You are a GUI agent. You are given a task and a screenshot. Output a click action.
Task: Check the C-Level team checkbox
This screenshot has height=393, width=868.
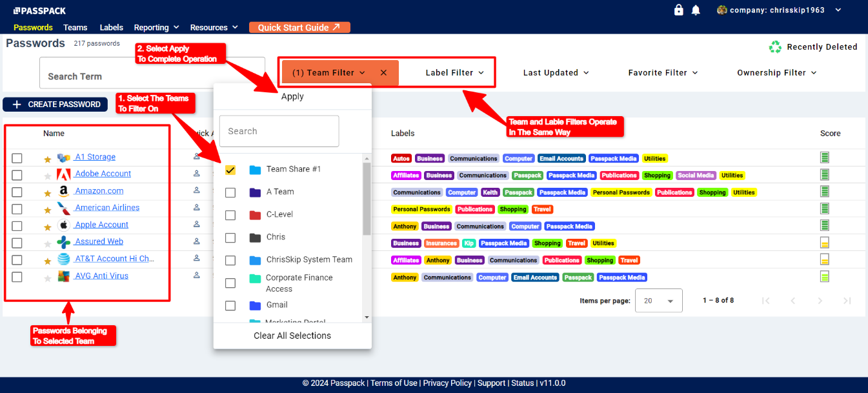(x=230, y=215)
